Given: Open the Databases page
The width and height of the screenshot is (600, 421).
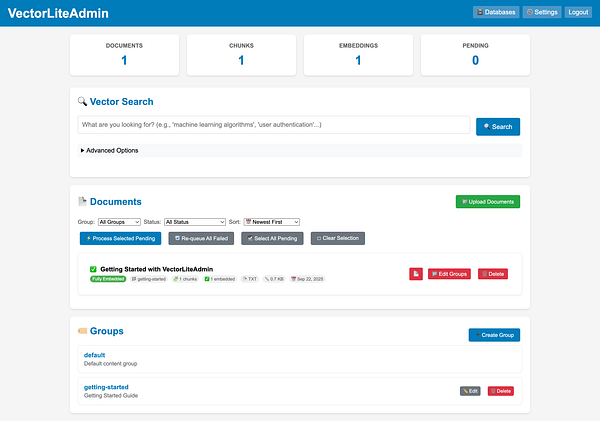Looking at the screenshot, I should pos(496,12).
